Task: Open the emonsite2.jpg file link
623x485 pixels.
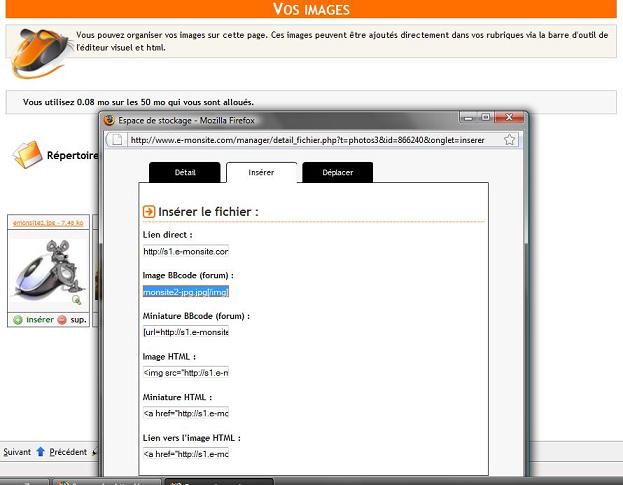Action: coord(48,223)
